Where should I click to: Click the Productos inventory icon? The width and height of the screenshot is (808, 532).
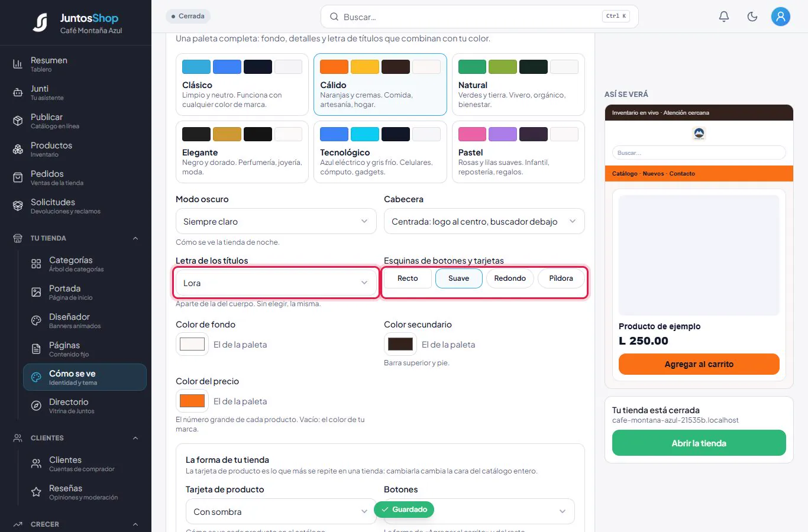18,149
